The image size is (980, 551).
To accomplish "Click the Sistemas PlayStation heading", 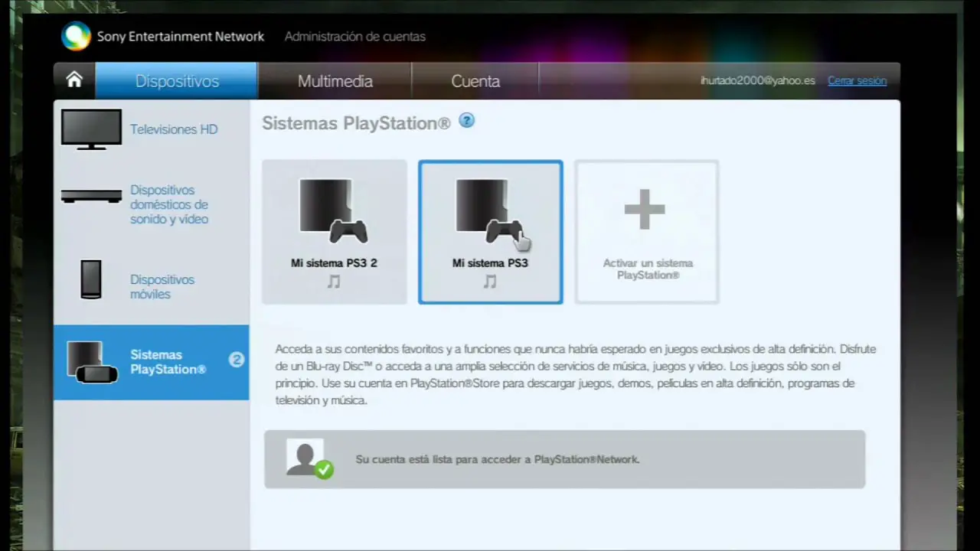I will coord(356,123).
